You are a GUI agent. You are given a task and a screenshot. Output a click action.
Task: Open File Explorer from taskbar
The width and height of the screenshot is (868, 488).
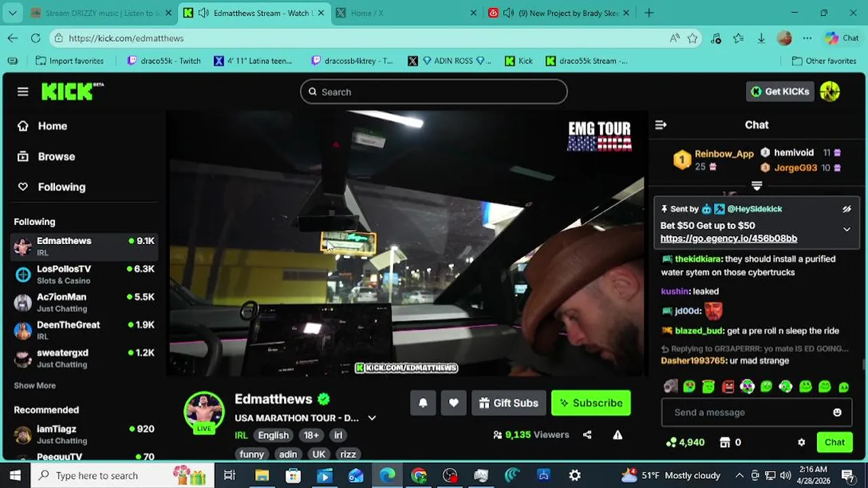click(x=262, y=475)
